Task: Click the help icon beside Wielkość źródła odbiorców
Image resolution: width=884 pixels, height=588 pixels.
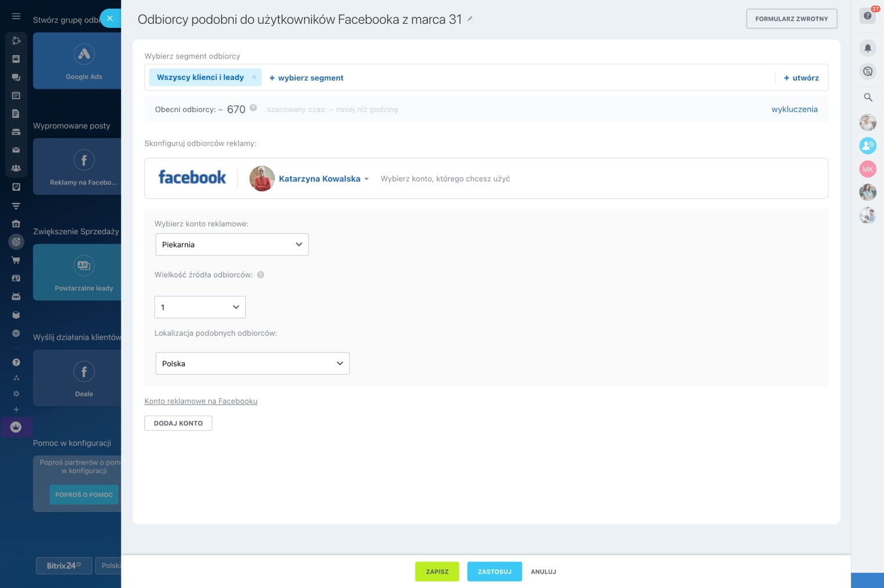Action: 260,275
